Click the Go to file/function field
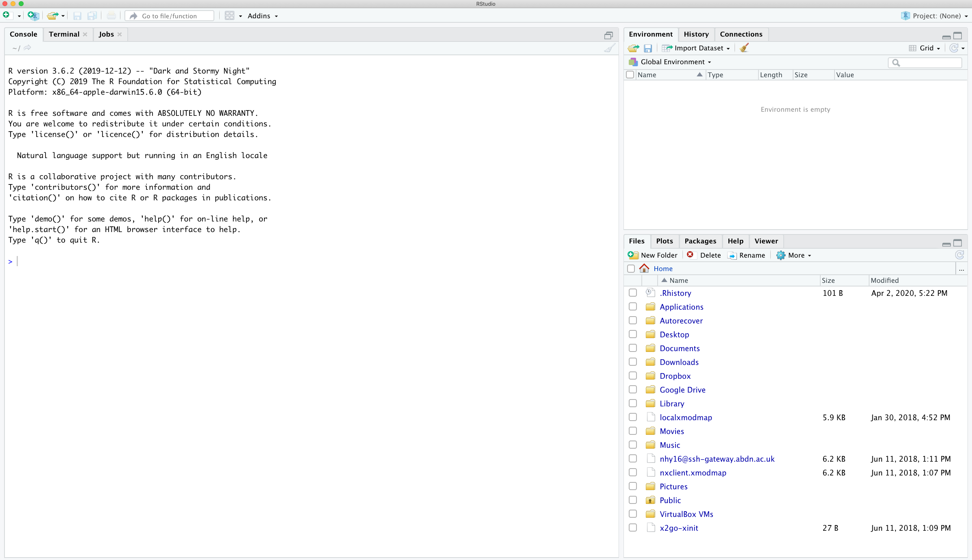 click(x=175, y=16)
